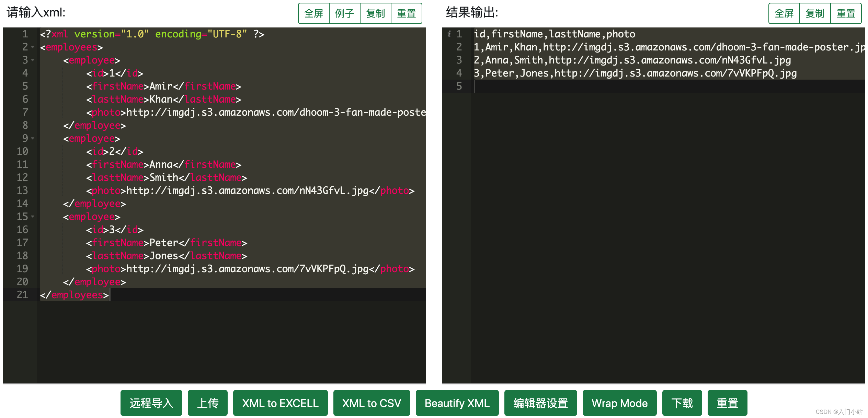Collapse the third employee fold arrow on line 15

point(33,217)
